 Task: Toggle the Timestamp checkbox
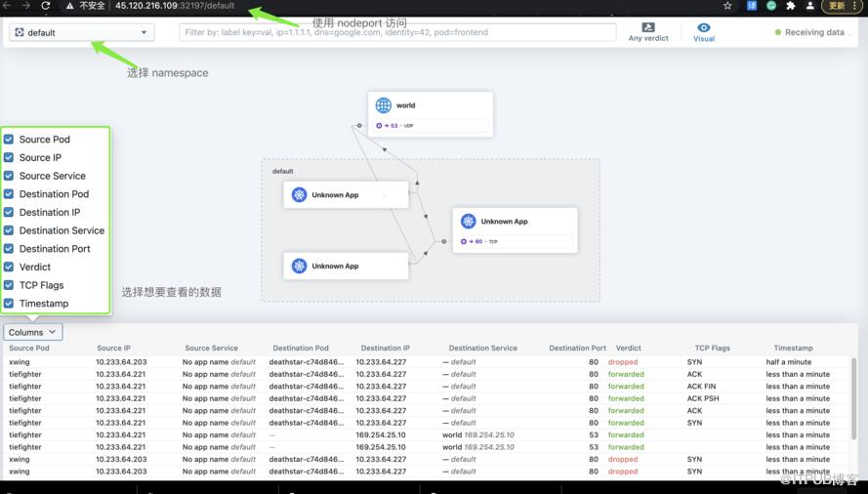coord(9,304)
